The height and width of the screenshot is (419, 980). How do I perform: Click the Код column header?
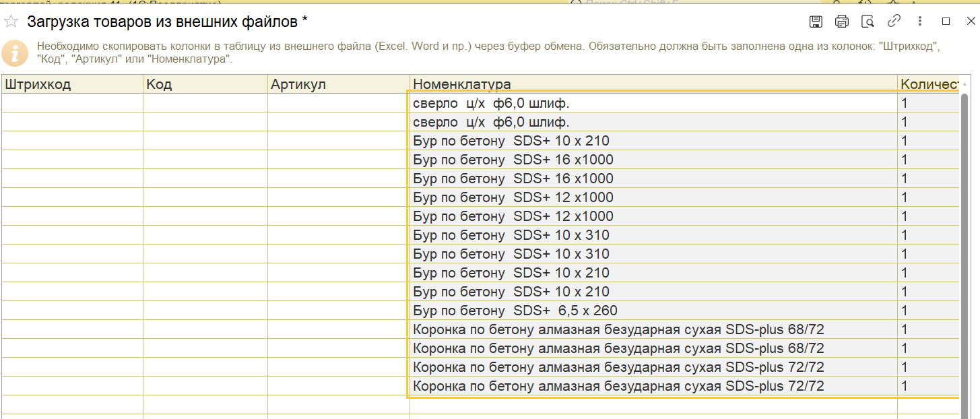pyautogui.click(x=205, y=84)
